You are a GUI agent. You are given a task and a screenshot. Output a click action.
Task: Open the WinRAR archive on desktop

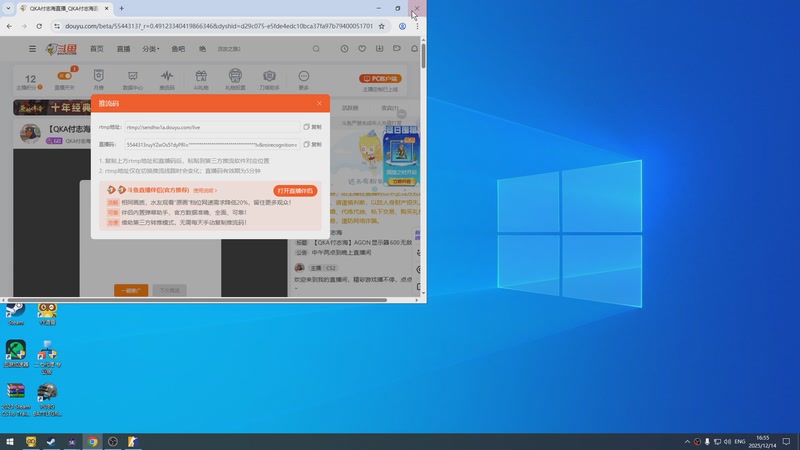(15, 399)
